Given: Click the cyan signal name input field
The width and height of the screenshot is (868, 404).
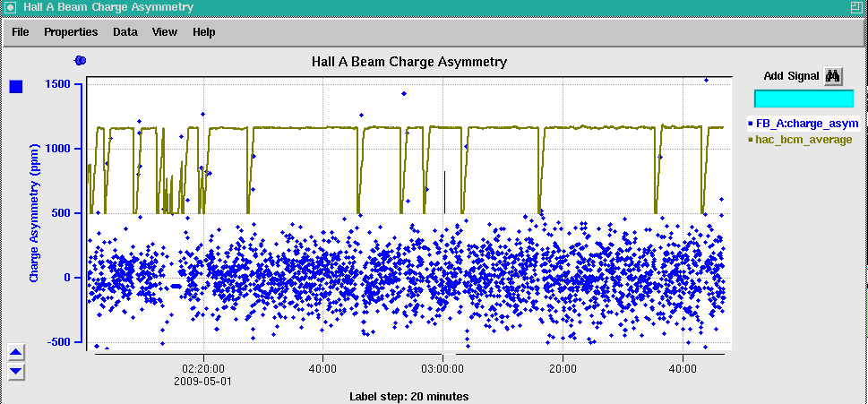Looking at the screenshot, I should tap(804, 99).
